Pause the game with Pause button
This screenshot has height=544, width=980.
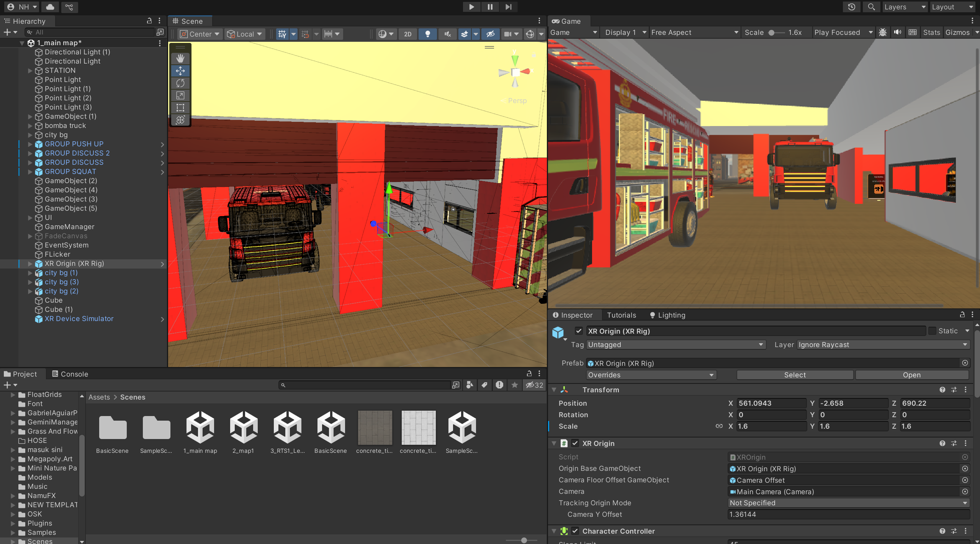point(490,7)
